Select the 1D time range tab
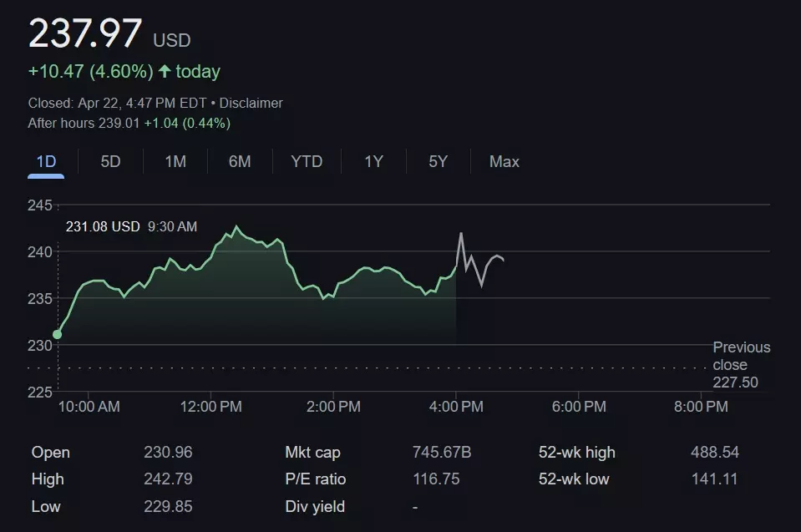801x532 pixels. pyautogui.click(x=46, y=162)
